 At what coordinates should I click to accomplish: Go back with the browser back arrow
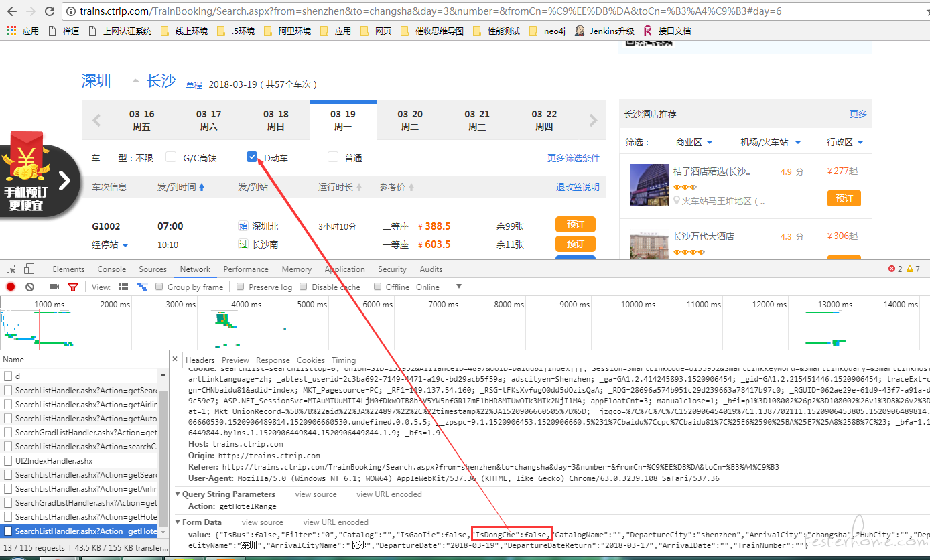coord(13,11)
